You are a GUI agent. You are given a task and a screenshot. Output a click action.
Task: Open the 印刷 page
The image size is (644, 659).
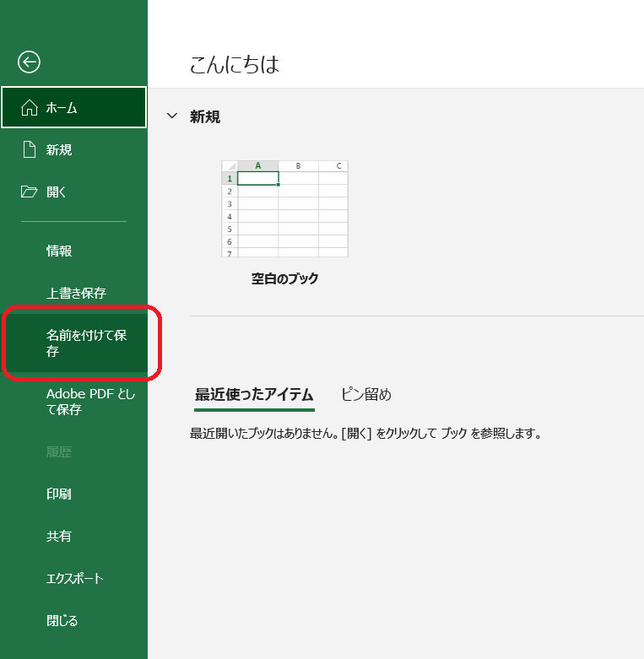pos(59,494)
